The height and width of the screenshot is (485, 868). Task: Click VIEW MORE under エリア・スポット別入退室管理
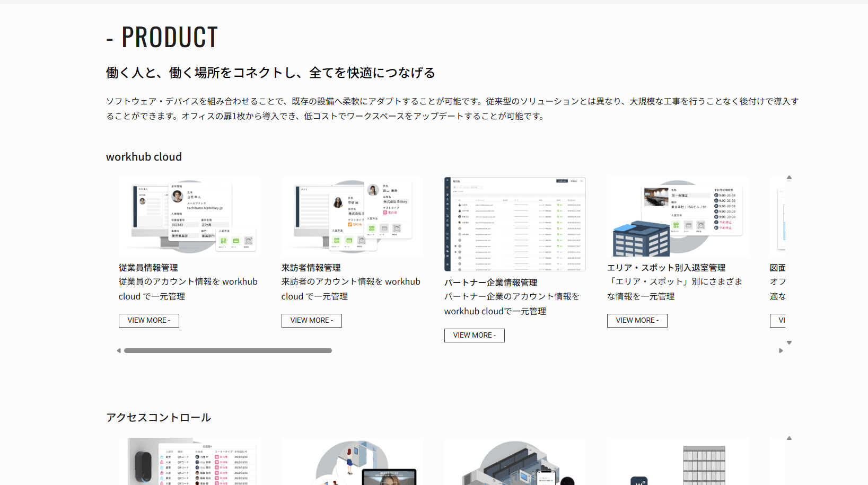637,321
